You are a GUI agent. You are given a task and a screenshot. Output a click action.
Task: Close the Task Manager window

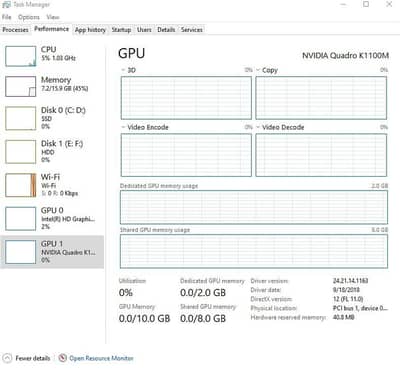389,4
